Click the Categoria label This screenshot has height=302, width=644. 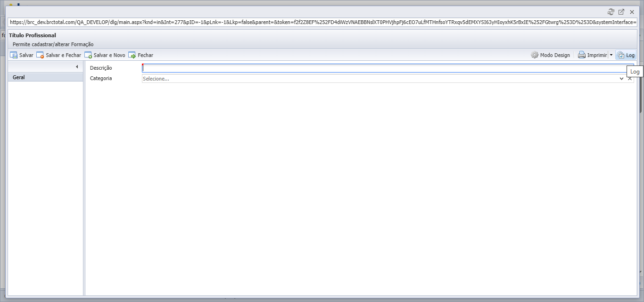(101, 78)
